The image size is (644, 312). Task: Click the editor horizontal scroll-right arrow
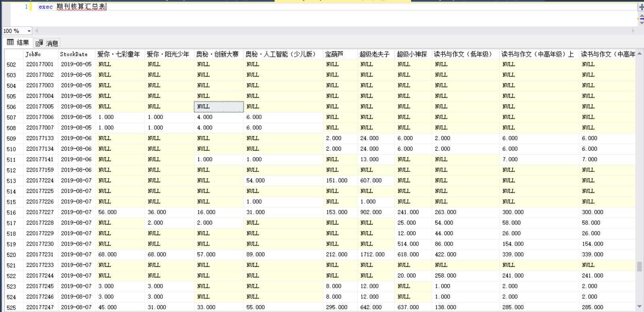tap(633, 31)
